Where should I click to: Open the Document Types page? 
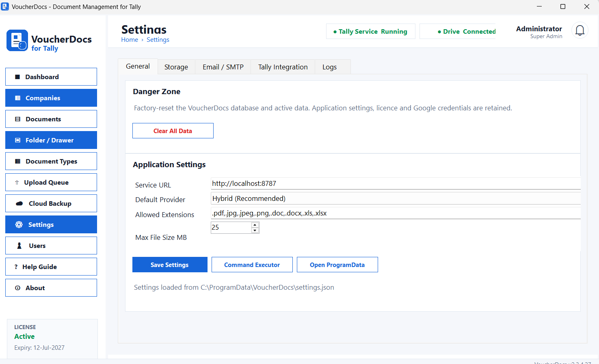(x=51, y=161)
